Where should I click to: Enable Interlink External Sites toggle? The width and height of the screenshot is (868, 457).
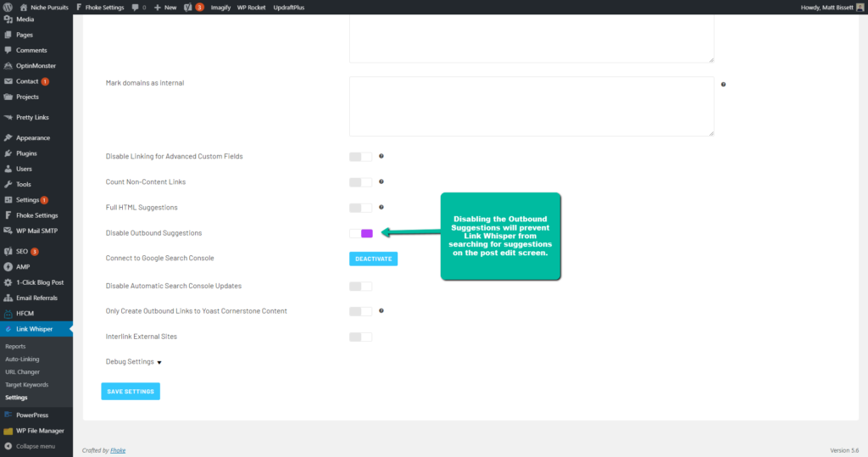360,337
